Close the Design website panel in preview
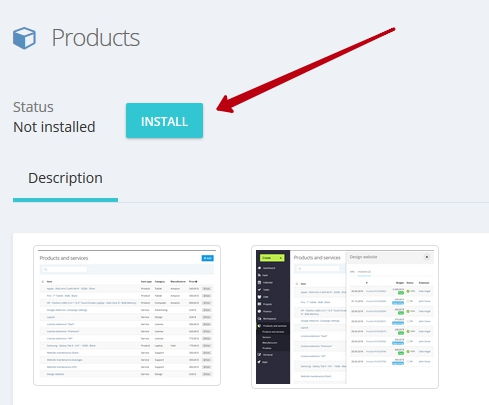The image size is (489, 405). (x=427, y=257)
